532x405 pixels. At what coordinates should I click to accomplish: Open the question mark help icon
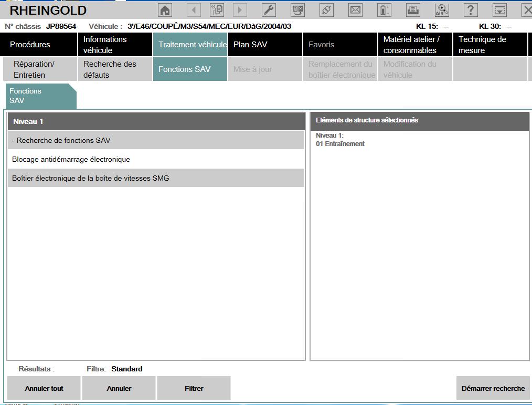[x=471, y=10]
